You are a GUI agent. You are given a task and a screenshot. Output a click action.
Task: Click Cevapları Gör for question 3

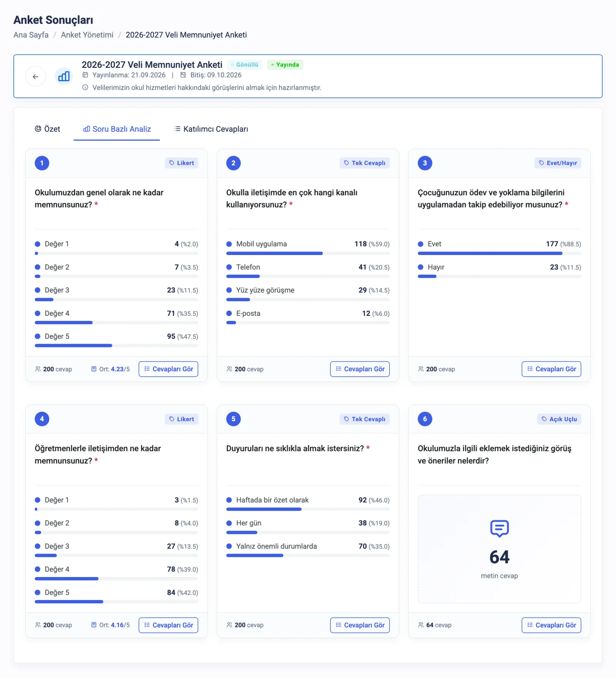(x=551, y=369)
